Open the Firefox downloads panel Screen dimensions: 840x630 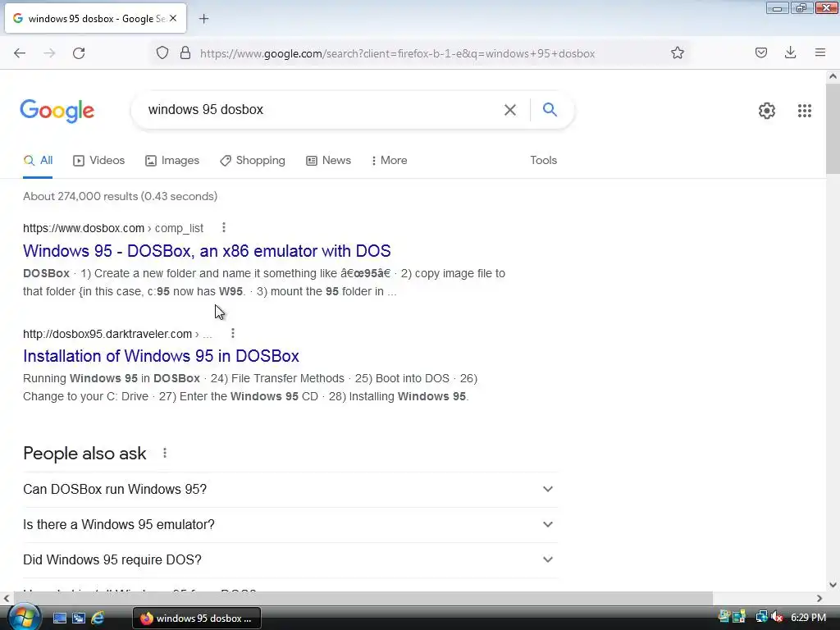[790, 52]
